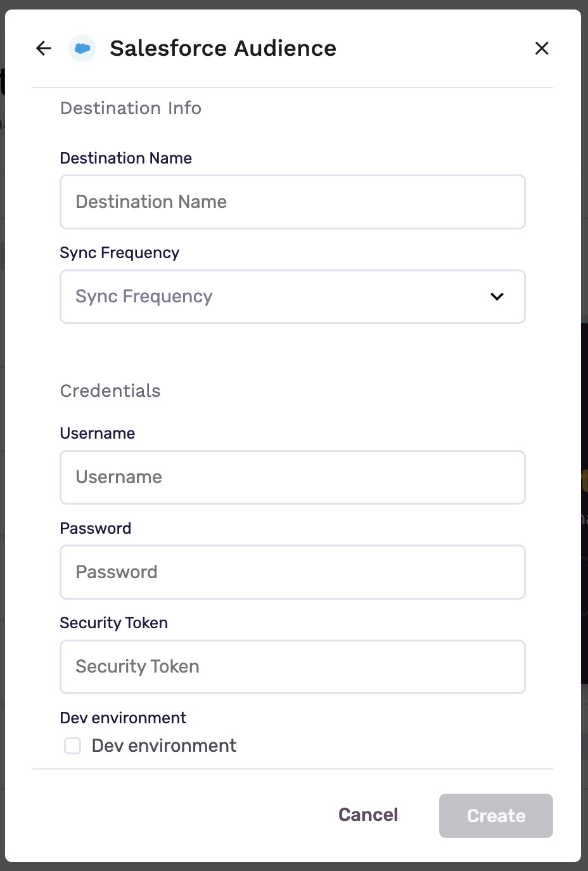Click the Dev environment checkbox label text
The width and height of the screenshot is (588, 871).
(x=164, y=746)
